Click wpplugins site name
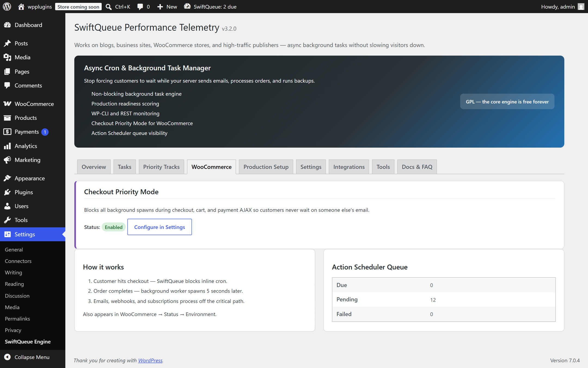588x368 pixels. [x=39, y=7]
